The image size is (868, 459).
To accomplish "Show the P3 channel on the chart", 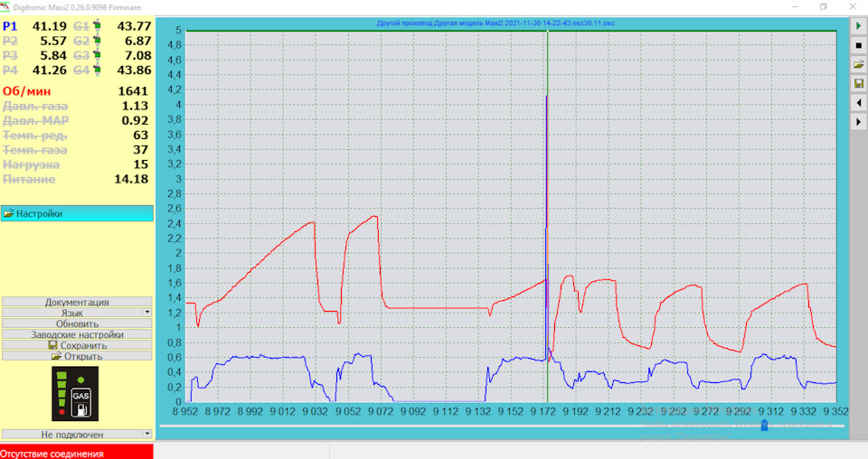I will tap(11, 55).
